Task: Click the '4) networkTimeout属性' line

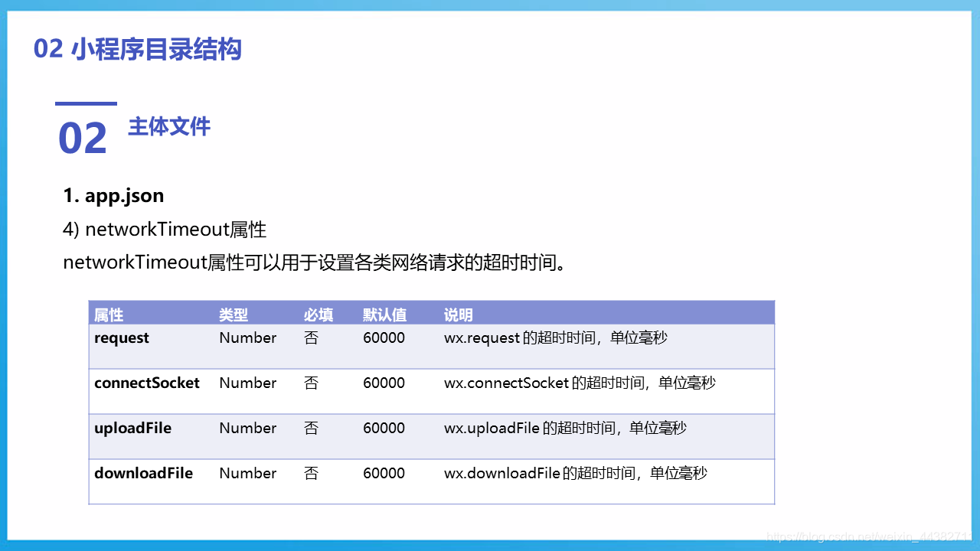Action: coord(165,229)
